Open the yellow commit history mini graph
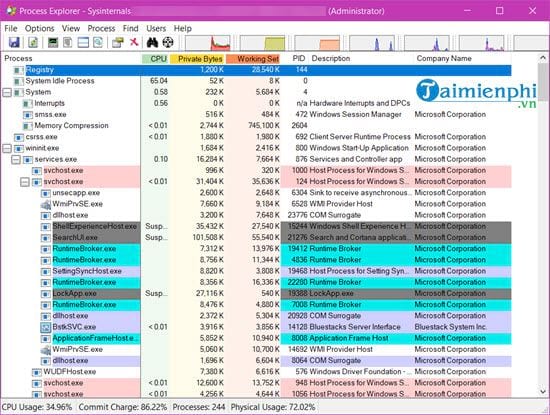 click(263, 43)
